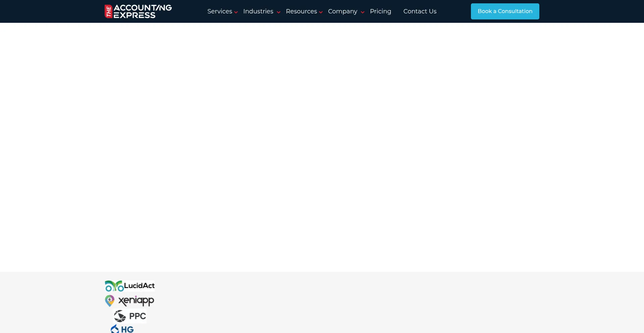Open the Company menu label
Image resolution: width=644 pixels, height=333 pixels.
point(342,11)
